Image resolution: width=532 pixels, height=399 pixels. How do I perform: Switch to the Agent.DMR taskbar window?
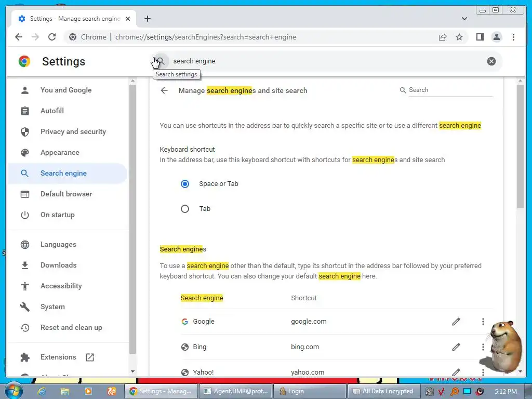pyautogui.click(x=236, y=391)
